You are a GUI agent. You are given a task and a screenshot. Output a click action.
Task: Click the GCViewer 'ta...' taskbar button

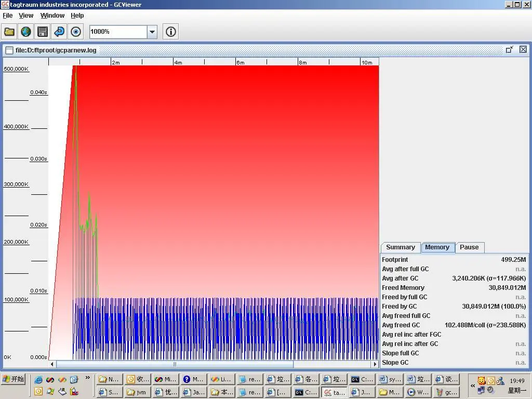point(334,392)
